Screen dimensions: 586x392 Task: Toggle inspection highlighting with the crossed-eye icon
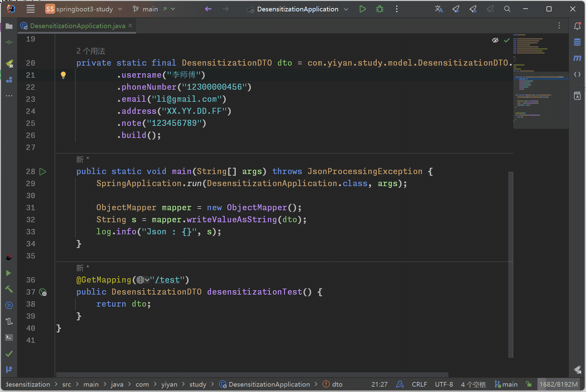pos(495,40)
